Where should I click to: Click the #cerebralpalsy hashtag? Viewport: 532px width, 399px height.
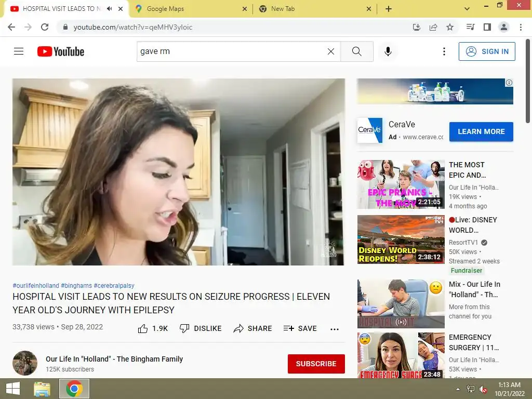click(114, 286)
